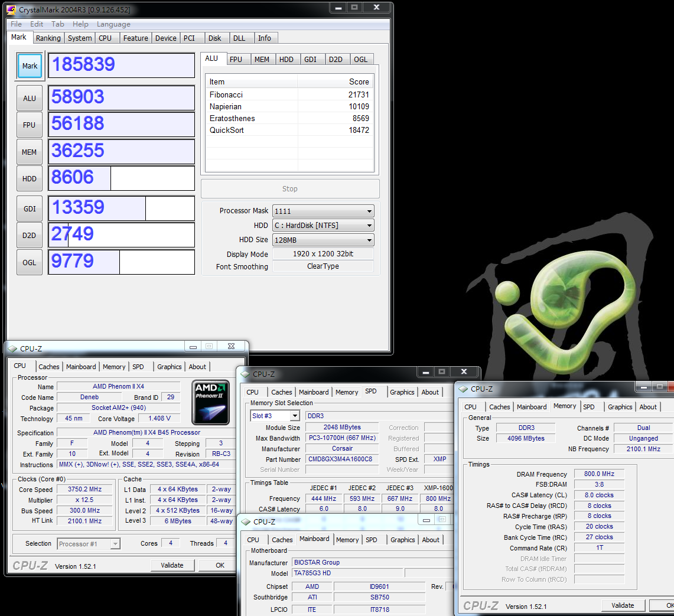Minimize the CrystalMark window

[338, 8]
